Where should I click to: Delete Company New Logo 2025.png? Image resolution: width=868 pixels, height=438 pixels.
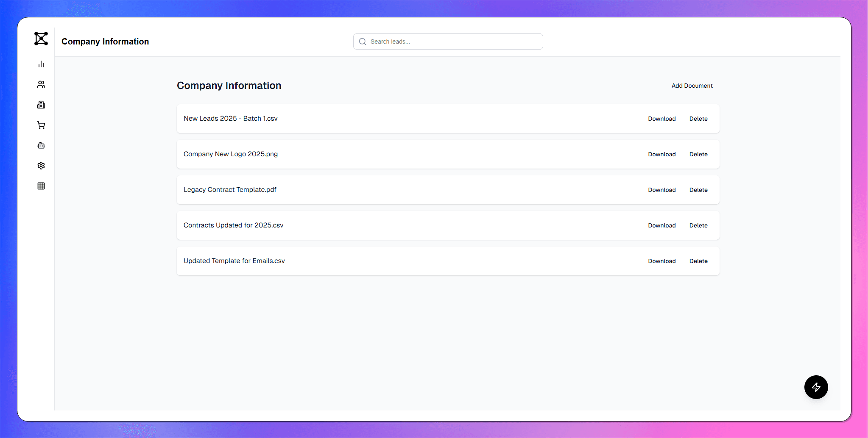(x=698, y=154)
